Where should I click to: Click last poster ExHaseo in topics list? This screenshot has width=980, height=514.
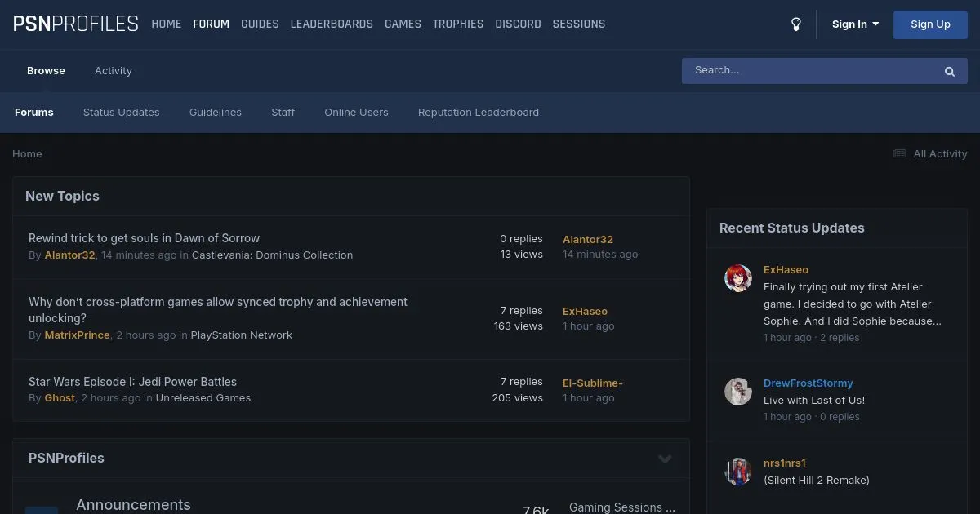[x=586, y=311]
